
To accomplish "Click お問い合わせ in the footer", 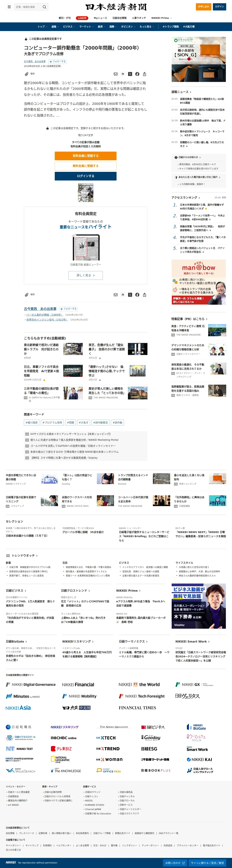I will tap(175, 863).
